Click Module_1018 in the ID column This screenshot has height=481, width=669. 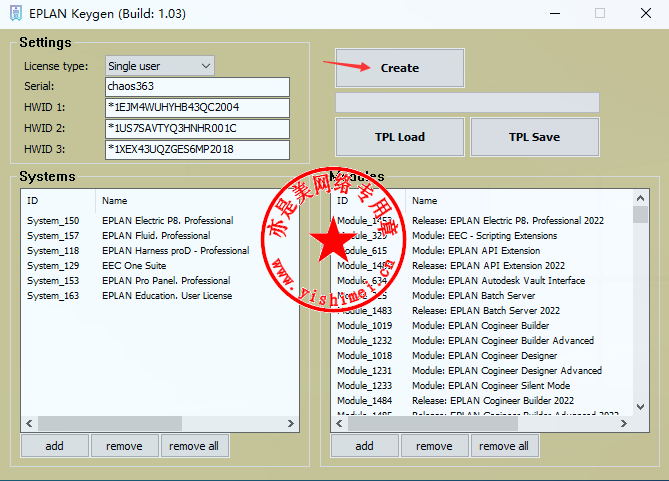click(x=364, y=356)
